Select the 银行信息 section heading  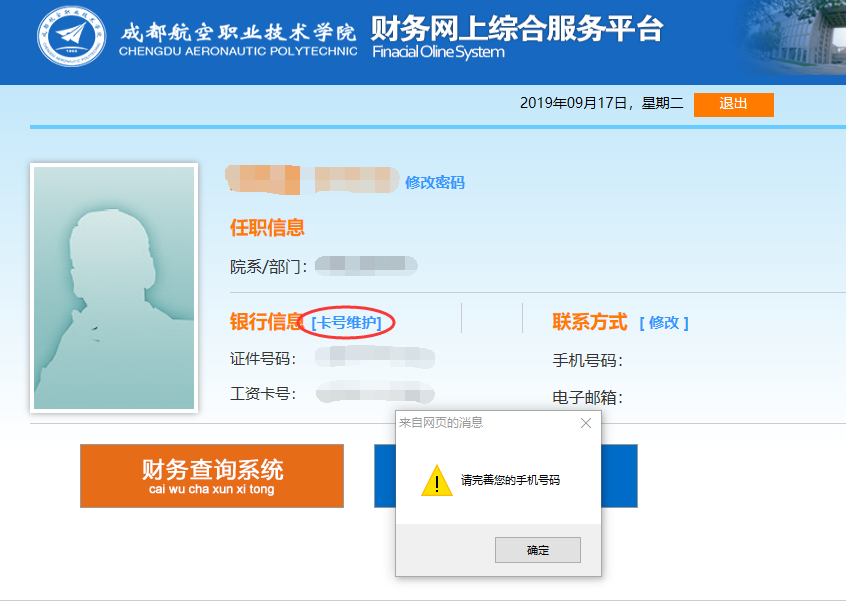pyautogui.click(x=266, y=321)
